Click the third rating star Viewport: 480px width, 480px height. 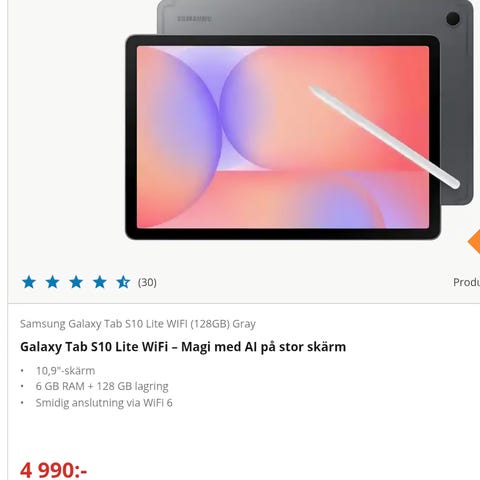click(76, 282)
